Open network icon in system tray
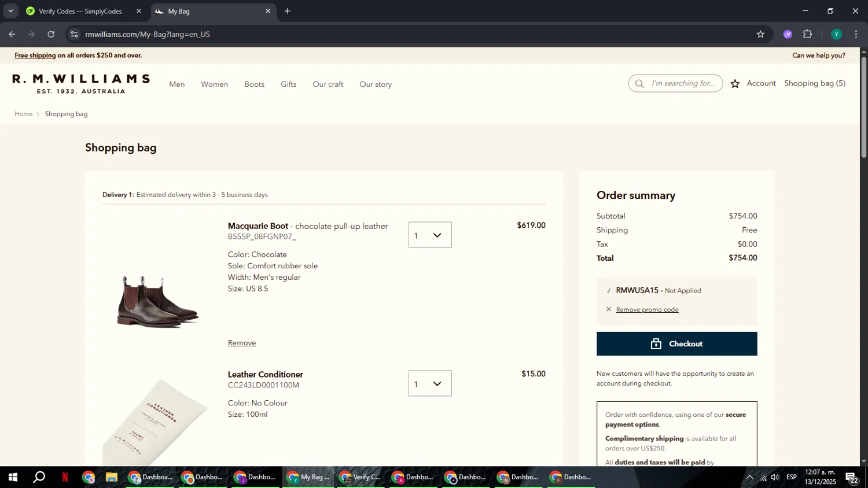The height and width of the screenshot is (488, 868). pos(763,478)
